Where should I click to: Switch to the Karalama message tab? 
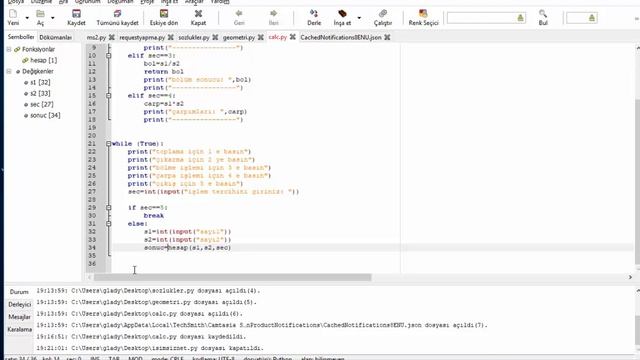pyautogui.click(x=20, y=329)
